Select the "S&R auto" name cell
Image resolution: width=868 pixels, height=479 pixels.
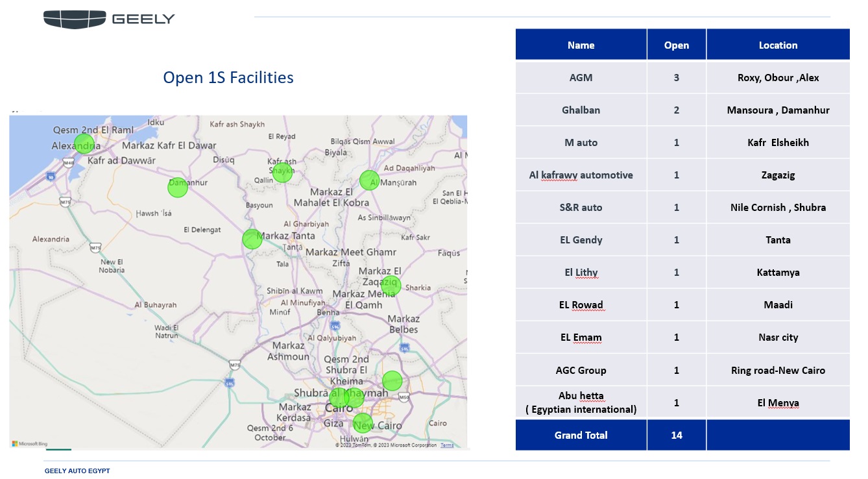click(581, 207)
